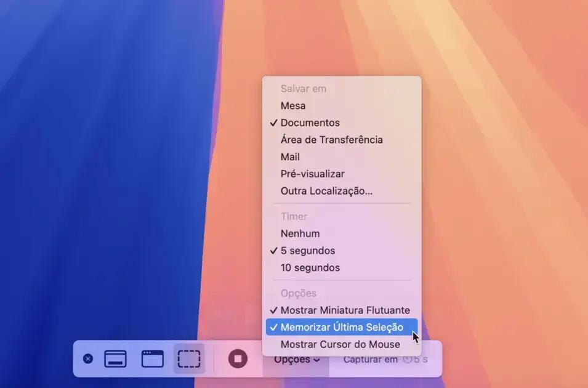Select Mail as save destination
This screenshot has width=588, height=388.
coord(342,157)
